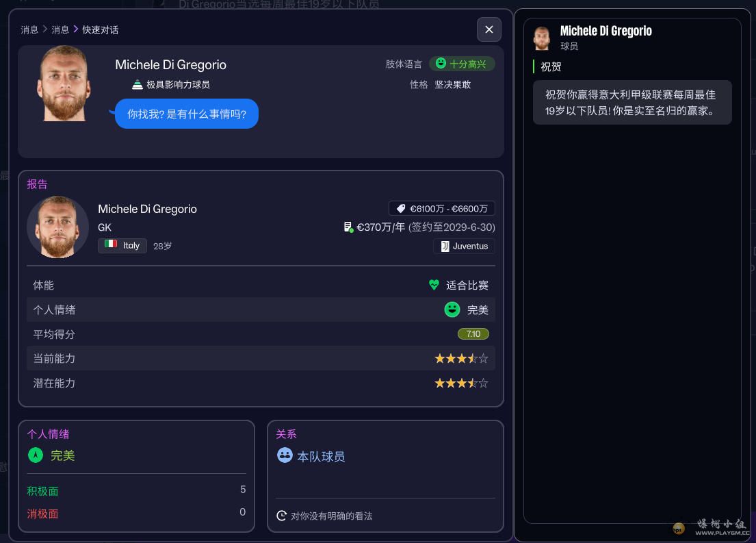
Task: Click the first 消息 breadcrumb
Action: tap(29, 29)
